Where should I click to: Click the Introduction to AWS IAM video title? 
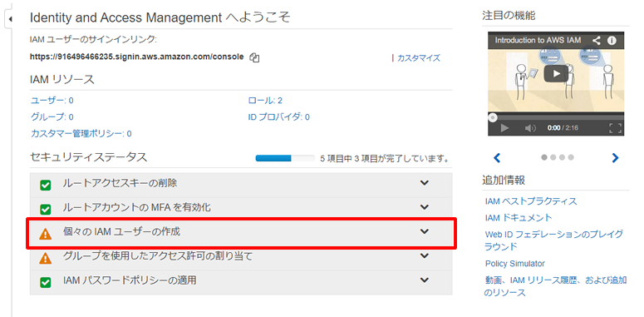click(538, 40)
